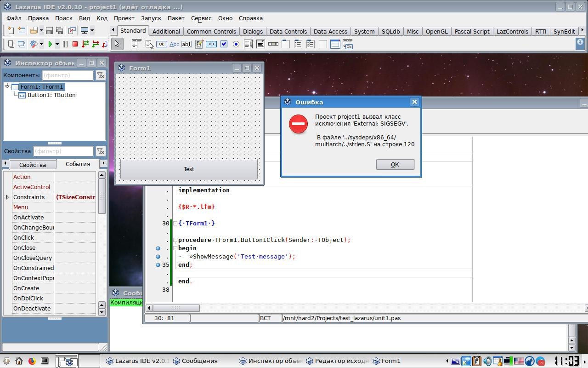Image resolution: width=588 pixels, height=368 pixels.
Task: Select the TLabel (Abc) palette component
Action: tap(174, 44)
